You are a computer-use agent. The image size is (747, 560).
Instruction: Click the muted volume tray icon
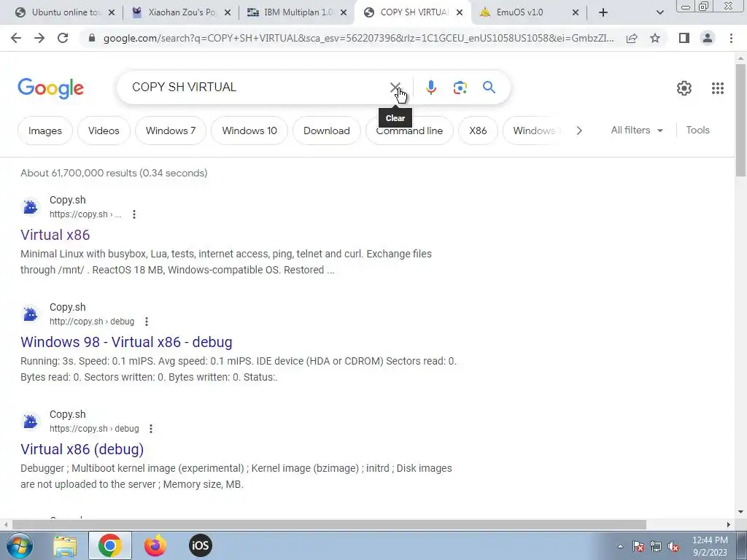point(673,547)
